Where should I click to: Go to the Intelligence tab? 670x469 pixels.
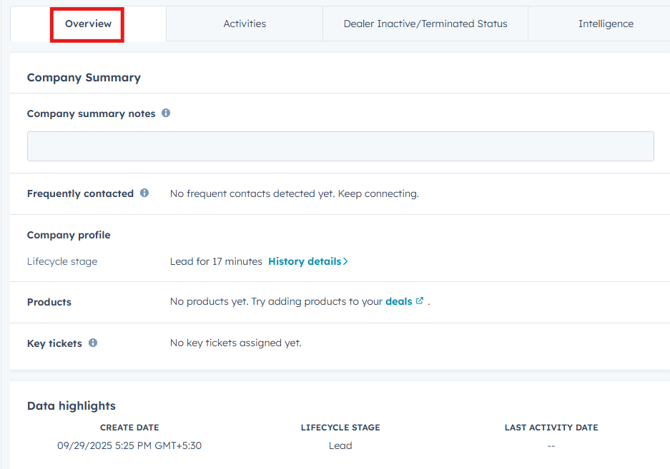click(x=605, y=23)
